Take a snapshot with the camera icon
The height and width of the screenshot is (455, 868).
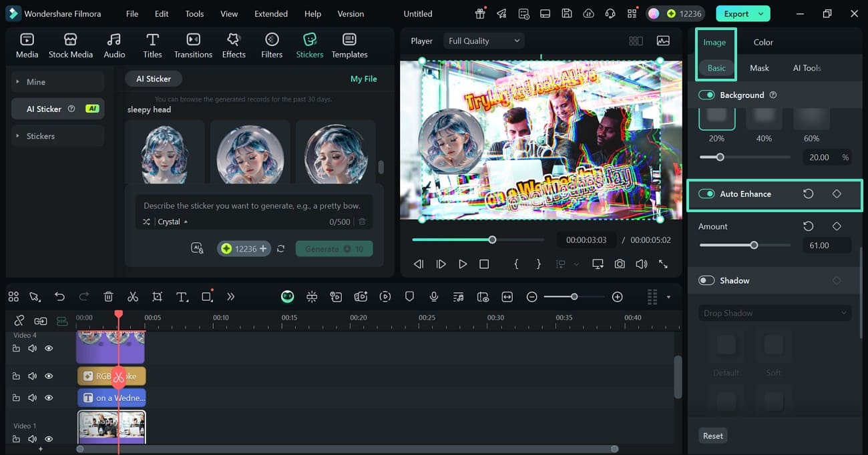click(x=620, y=264)
